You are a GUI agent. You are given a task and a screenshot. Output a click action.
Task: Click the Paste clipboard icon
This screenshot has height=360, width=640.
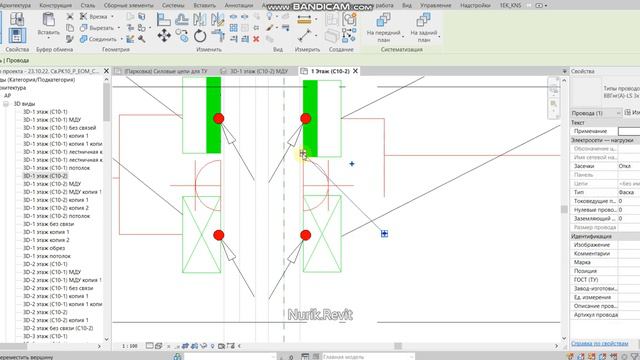click(49, 19)
